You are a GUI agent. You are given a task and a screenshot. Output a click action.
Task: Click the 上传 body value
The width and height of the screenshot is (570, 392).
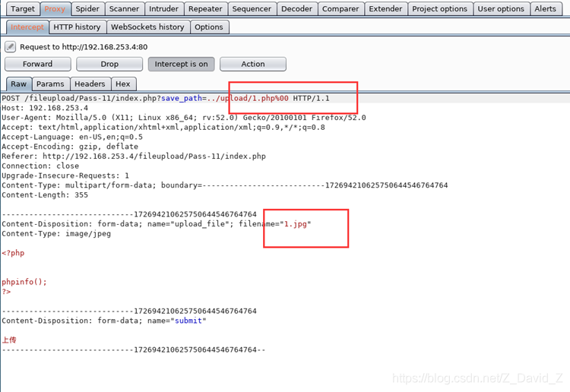coord(9,340)
